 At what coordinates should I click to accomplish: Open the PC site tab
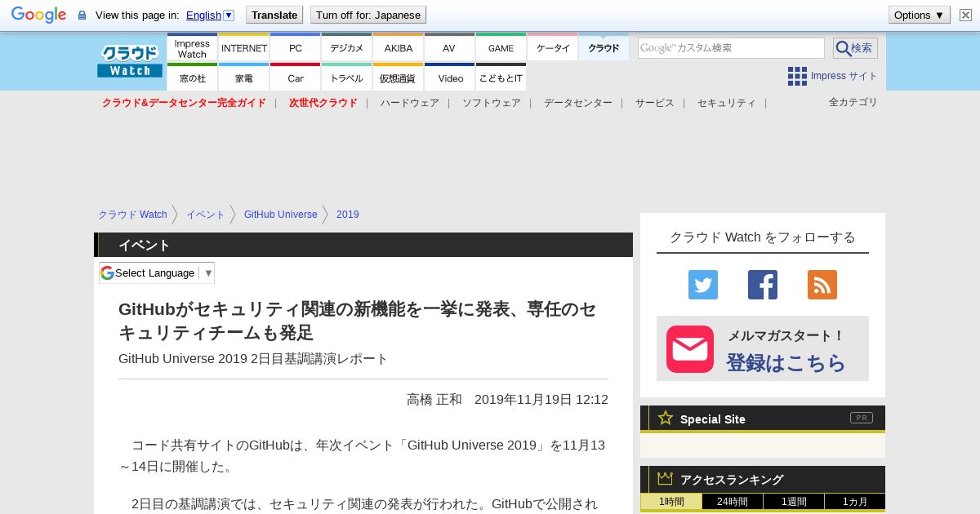296,48
